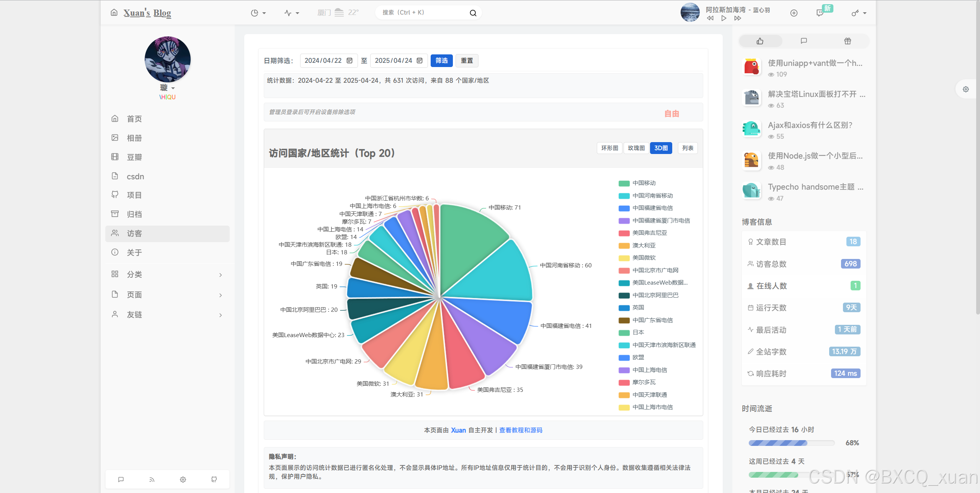Viewport: 980px width, 493px height.
Task: Click the music play button
Action: [724, 18]
